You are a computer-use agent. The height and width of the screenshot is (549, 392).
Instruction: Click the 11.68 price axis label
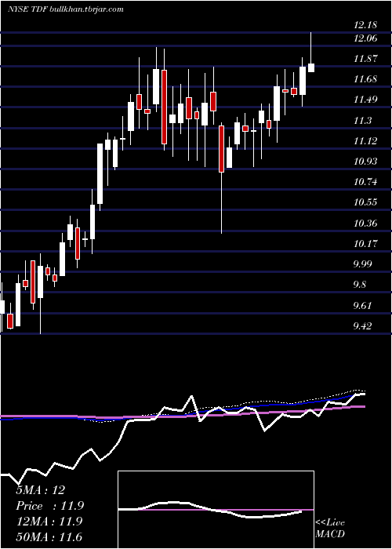pyautogui.click(x=365, y=79)
